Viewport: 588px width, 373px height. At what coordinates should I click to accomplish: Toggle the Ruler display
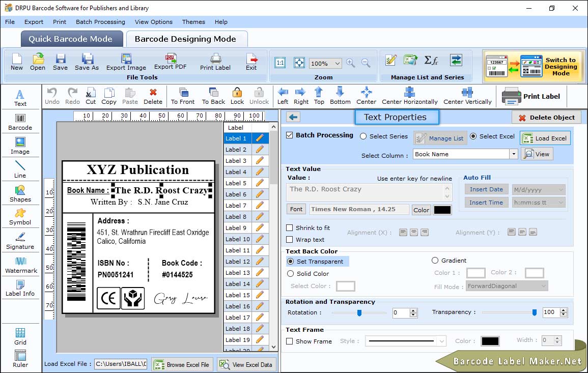tap(20, 359)
